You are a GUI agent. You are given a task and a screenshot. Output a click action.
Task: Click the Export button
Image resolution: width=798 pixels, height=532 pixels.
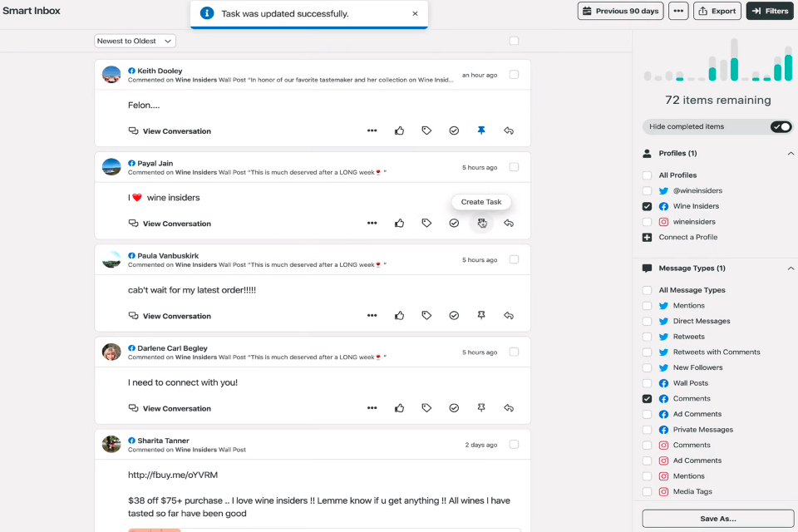(x=717, y=11)
